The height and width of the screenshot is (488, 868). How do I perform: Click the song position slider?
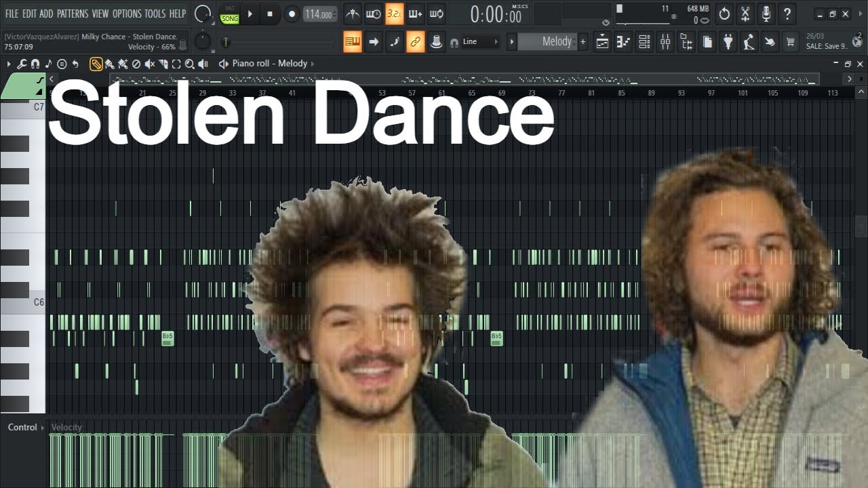point(279,42)
